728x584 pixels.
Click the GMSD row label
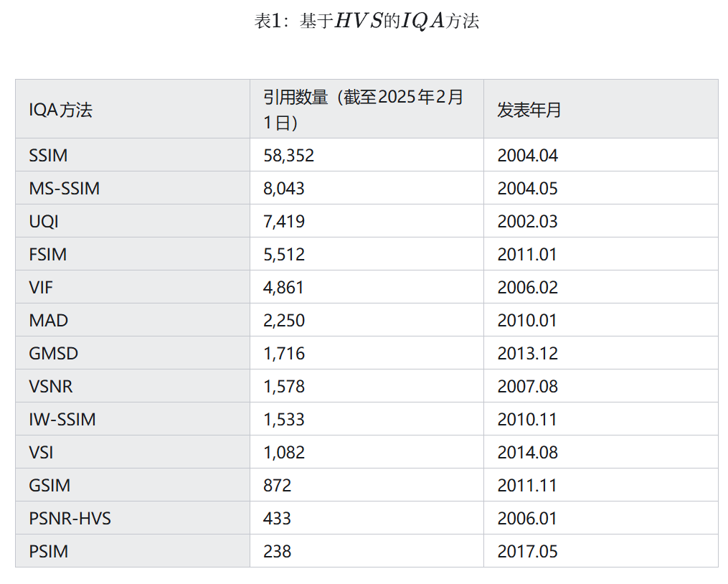(x=54, y=354)
